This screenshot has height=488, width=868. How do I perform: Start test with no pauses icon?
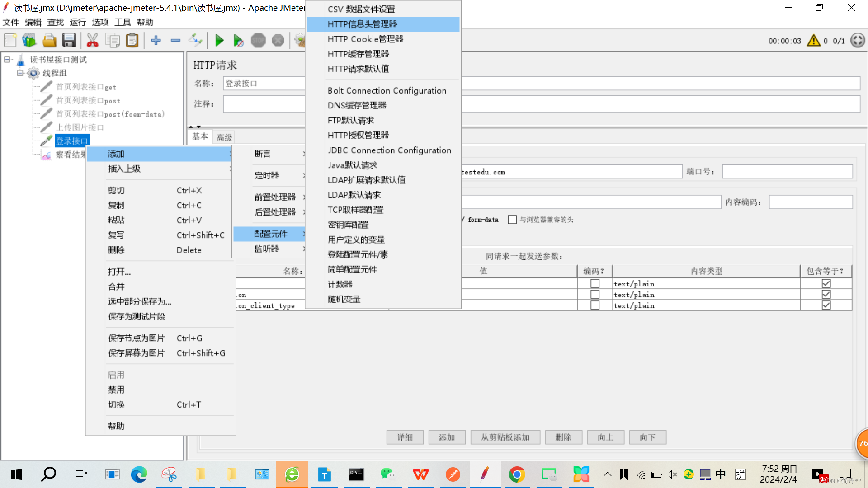point(238,41)
